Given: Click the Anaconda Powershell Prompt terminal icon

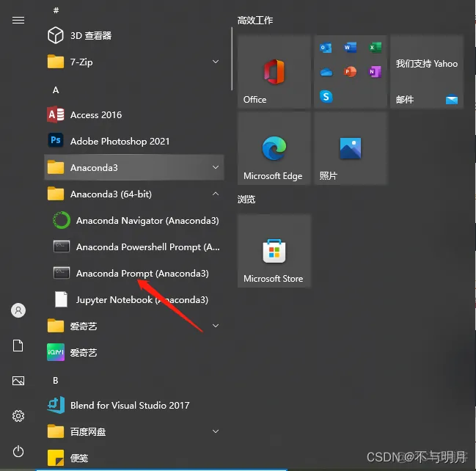Looking at the screenshot, I should pos(62,247).
